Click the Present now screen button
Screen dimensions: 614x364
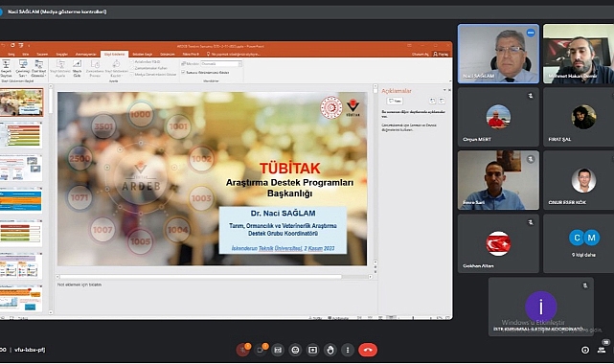coord(312,350)
